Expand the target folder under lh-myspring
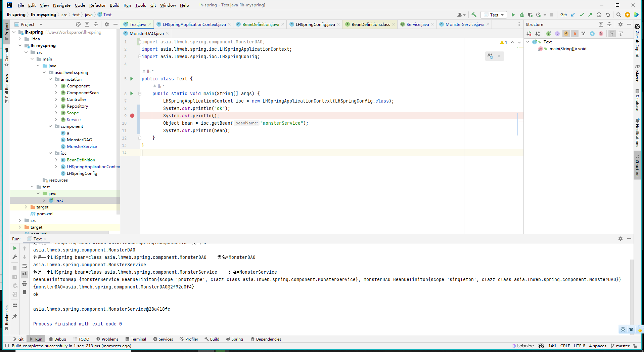644x352 pixels. (26, 207)
